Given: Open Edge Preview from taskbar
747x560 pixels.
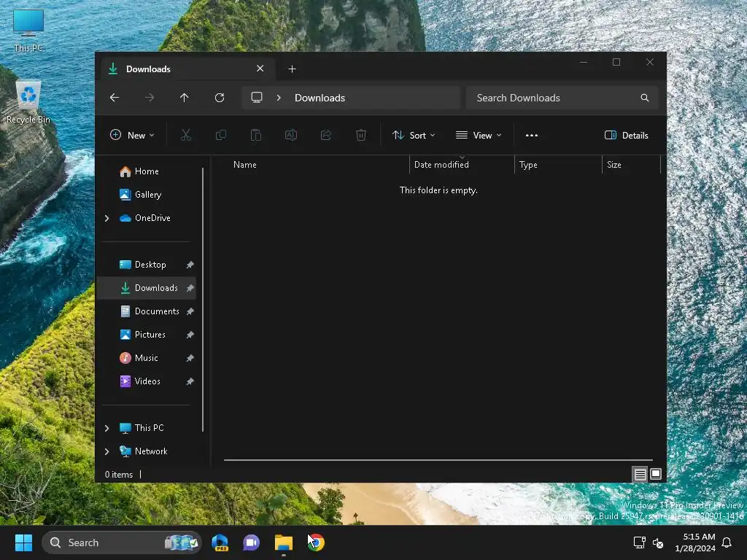Looking at the screenshot, I should 220,542.
